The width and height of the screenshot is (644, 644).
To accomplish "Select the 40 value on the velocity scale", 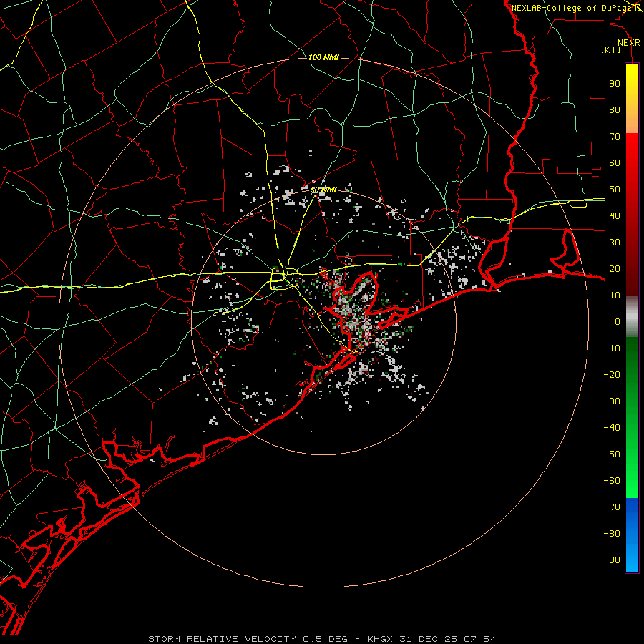I will click(x=615, y=215).
